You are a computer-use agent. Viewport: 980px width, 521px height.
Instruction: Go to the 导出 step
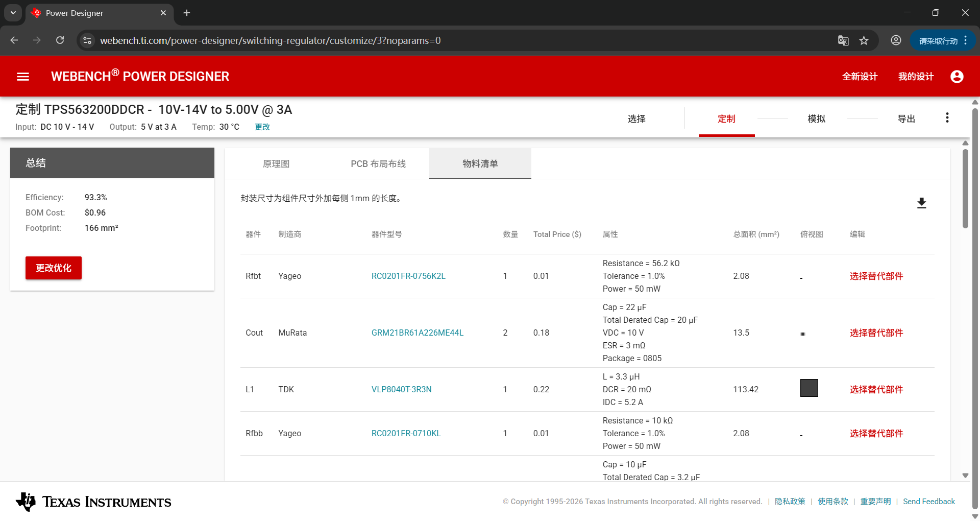(x=906, y=119)
